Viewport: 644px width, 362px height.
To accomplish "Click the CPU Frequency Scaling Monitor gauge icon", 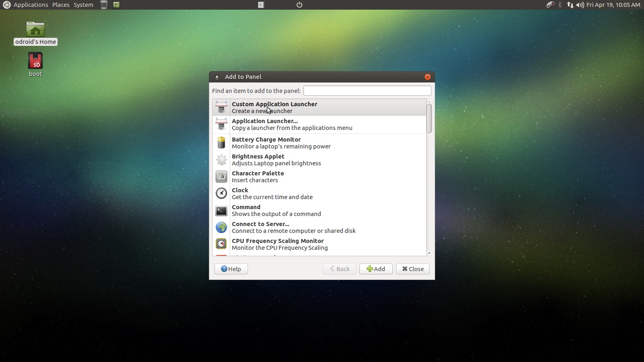I will 221,244.
